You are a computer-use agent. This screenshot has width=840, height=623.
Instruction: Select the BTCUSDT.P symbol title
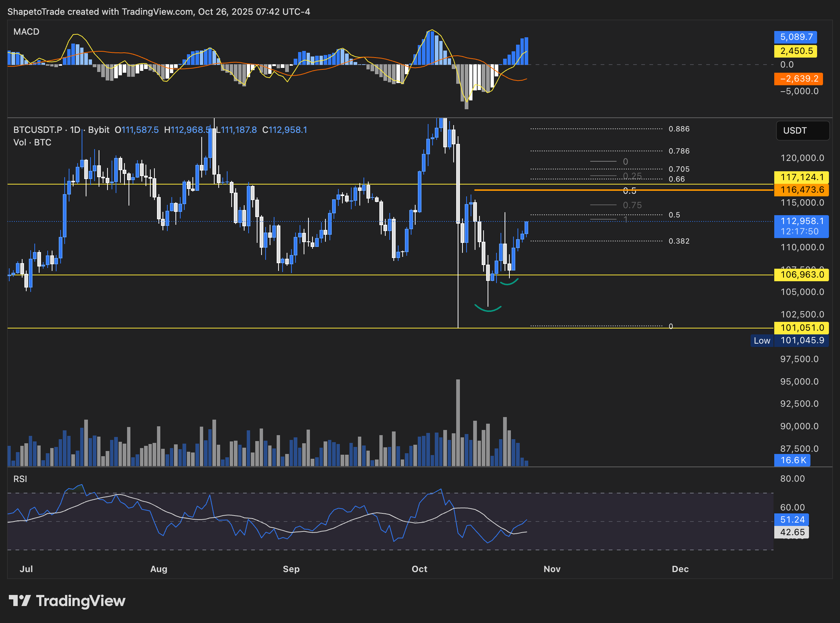[x=38, y=130]
